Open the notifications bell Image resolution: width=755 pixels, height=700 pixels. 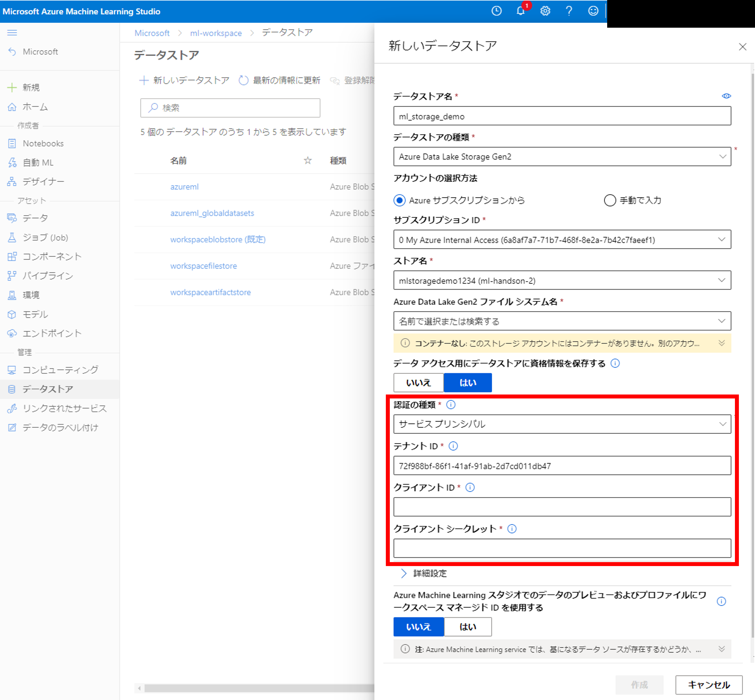(520, 11)
